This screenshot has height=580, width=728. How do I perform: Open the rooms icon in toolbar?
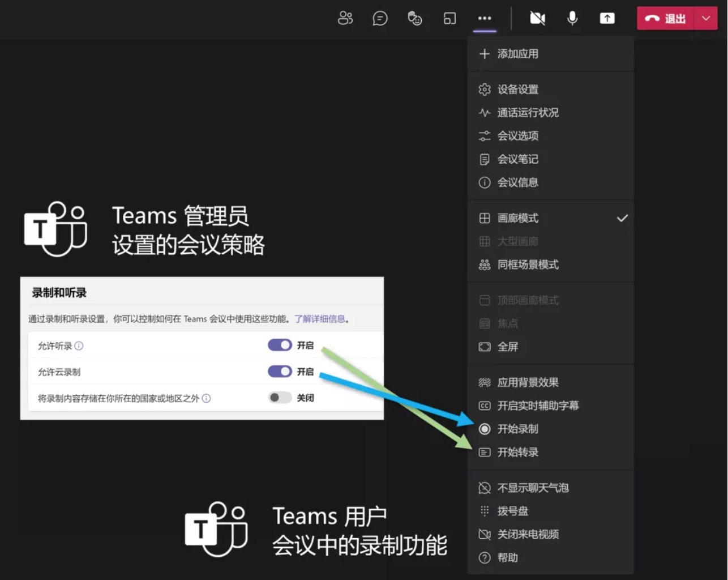449,18
